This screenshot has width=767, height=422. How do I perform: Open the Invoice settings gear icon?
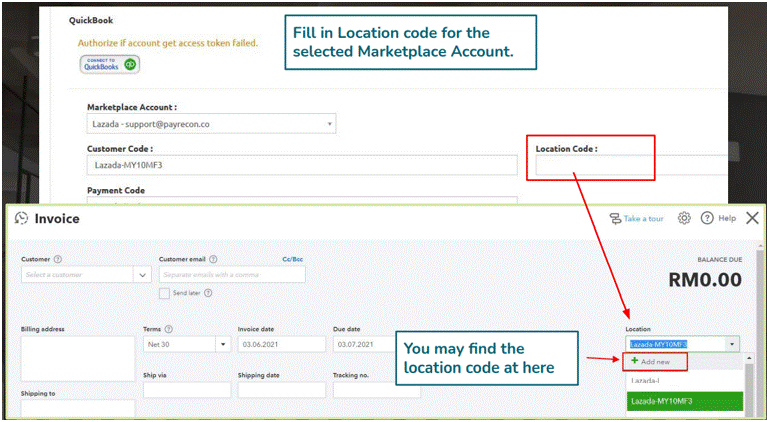(x=684, y=218)
